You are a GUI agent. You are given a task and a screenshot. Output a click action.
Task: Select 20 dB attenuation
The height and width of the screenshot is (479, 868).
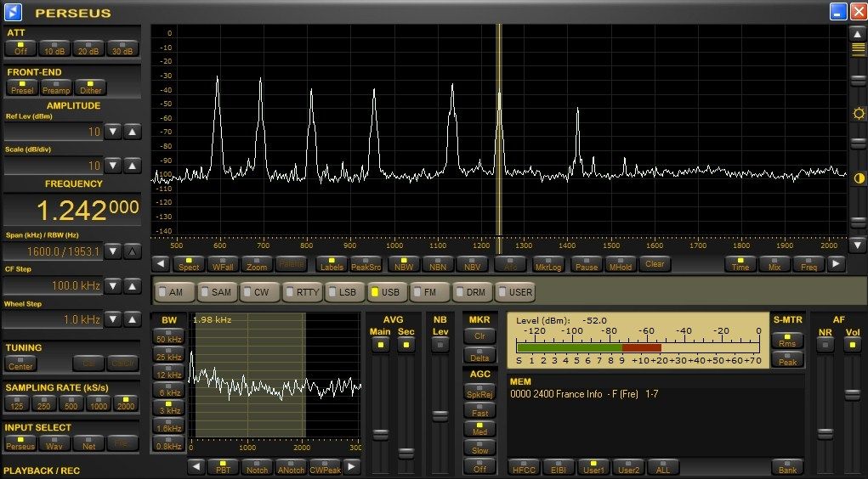pyautogui.click(x=88, y=48)
